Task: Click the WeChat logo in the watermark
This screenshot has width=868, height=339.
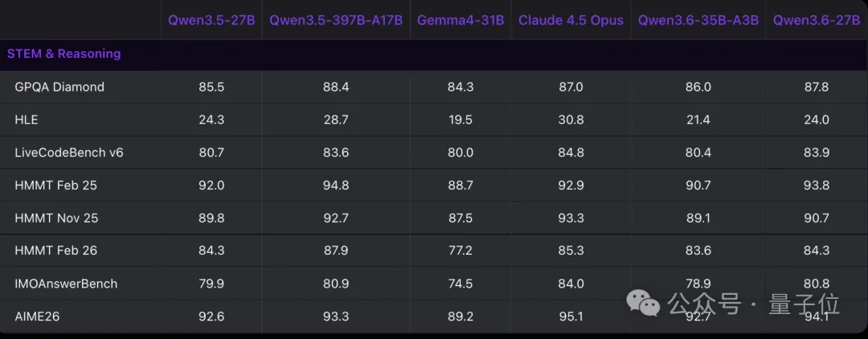Action: pyautogui.click(x=645, y=303)
